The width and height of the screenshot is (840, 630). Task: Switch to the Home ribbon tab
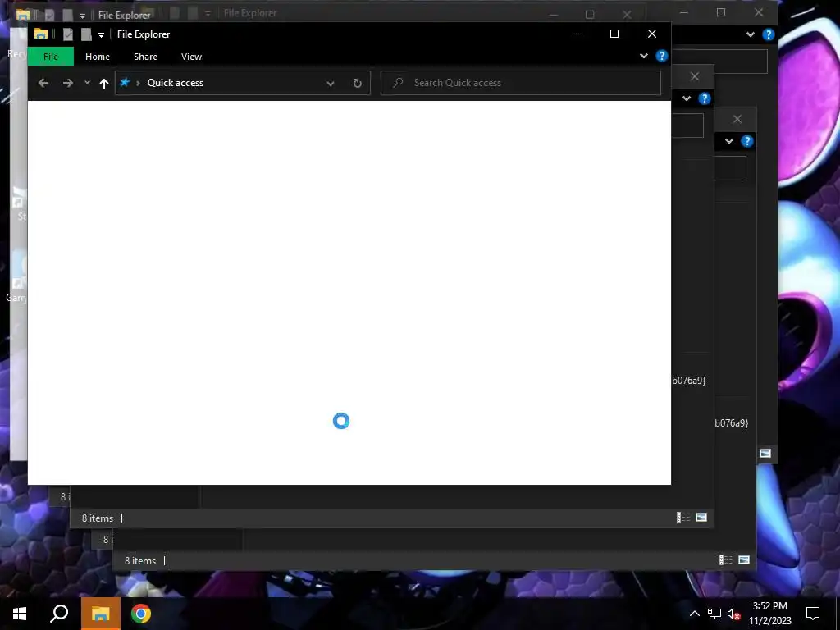(x=98, y=57)
